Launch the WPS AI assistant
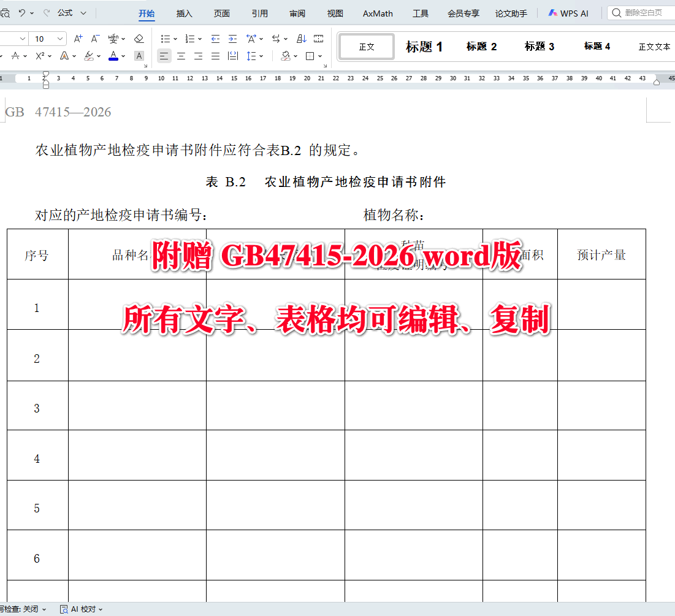Viewport: 675px width, 616px height. pos(568,13)
